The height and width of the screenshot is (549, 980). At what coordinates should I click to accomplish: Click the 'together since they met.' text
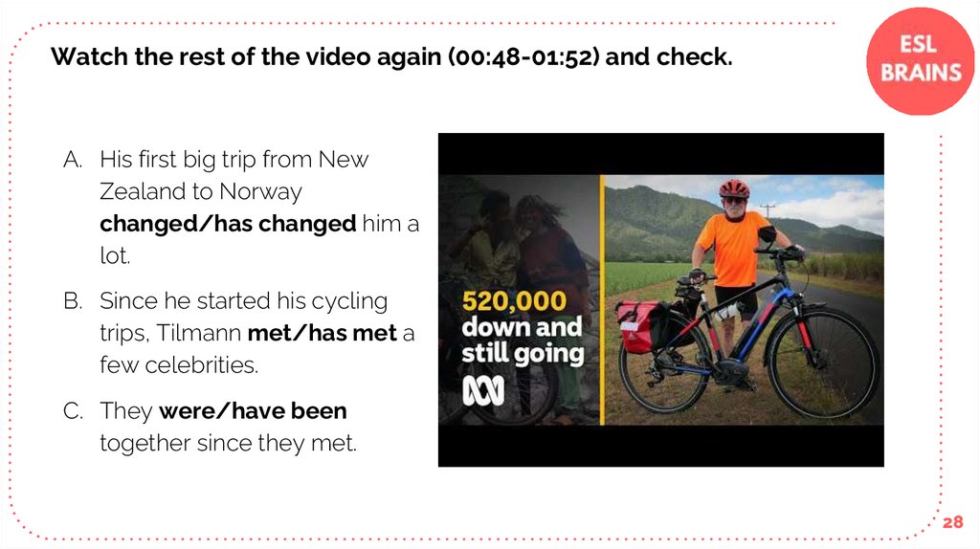(228, 443)
